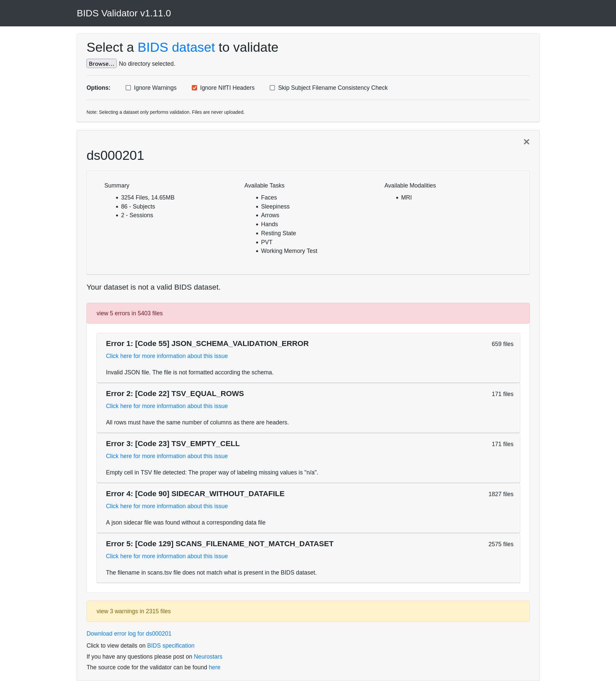Expand Error 1 JSON_SCHEMA_VALIDATION_ERROR details
This screenshot has width=616, height=688.
(x=207, y=344)
